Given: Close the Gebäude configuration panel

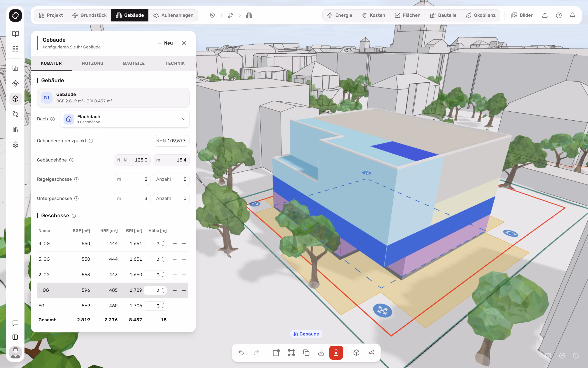Looking at the screenshot, I should tap(184, 43).
